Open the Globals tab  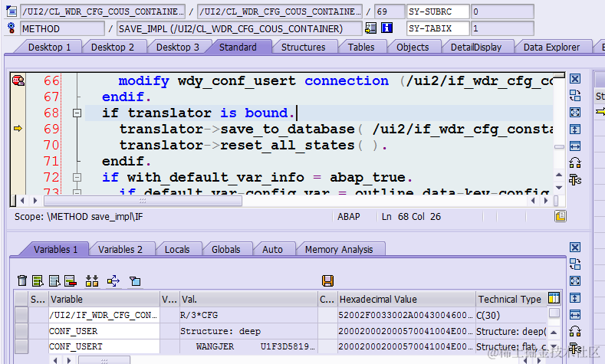[225, 250]
